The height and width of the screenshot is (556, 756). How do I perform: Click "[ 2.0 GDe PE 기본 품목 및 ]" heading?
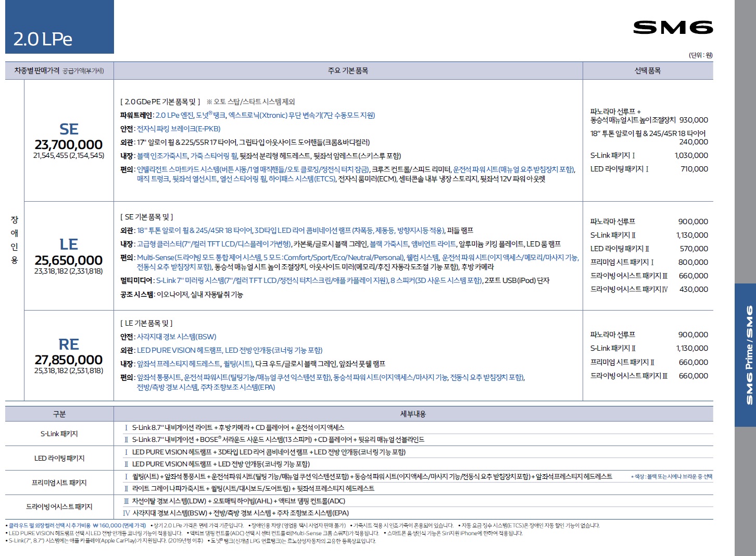coord(160,102)
